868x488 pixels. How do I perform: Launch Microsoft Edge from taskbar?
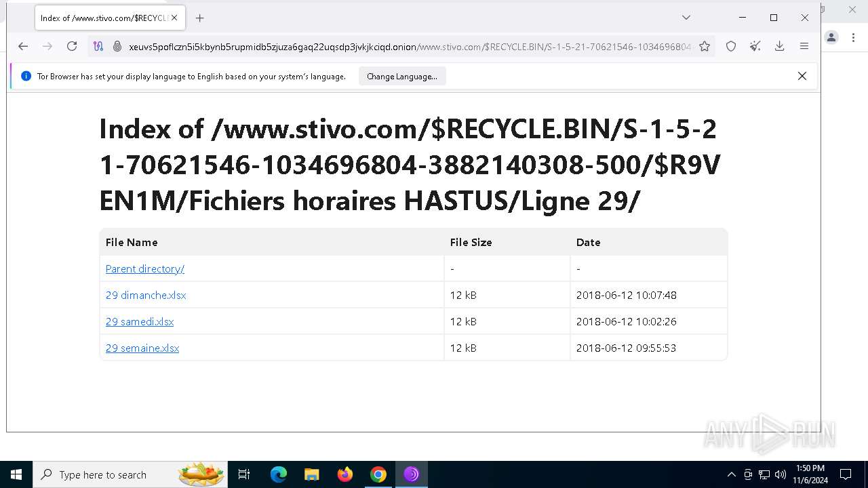click(x=279, y=474)
